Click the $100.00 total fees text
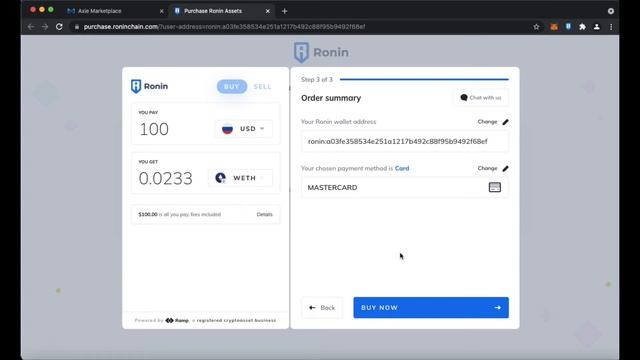Image resolution: width=640 pixels, height=360 pixels. 180,214
